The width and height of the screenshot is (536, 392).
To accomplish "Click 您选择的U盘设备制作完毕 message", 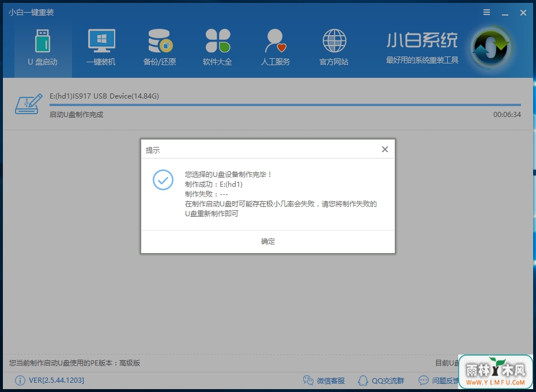I will click(228, 175).
